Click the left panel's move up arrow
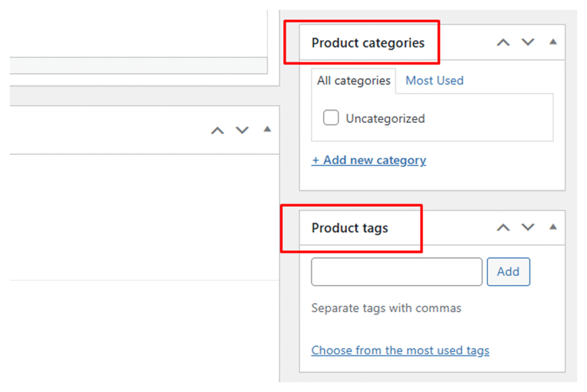This screenshot has width=587, height=392. pyautogui.click(x=217, y=131)
